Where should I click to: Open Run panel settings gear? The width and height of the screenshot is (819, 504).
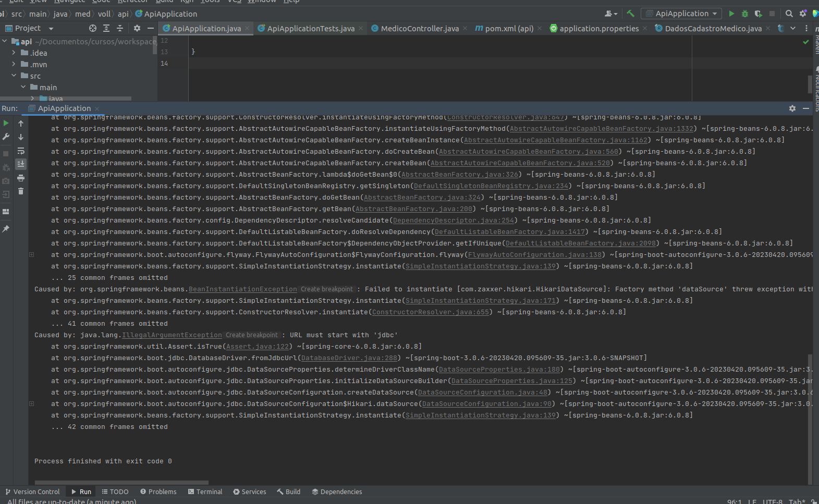(792, 108)
